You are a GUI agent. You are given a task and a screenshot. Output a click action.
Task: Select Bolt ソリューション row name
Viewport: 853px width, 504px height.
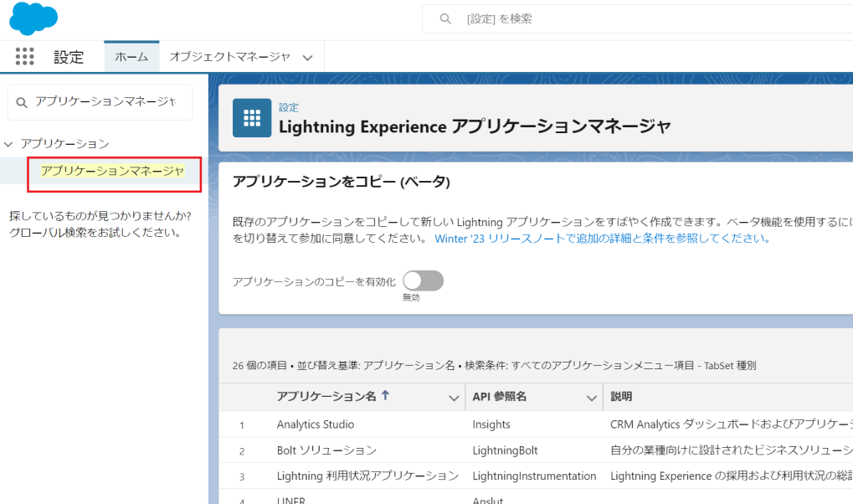[326, 450]
